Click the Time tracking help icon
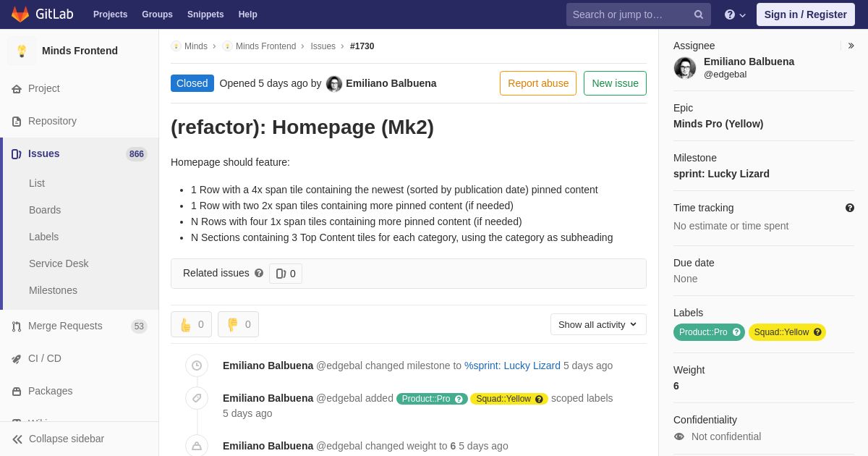The height and width of the screenshot is (456, 868). [x=850, y=208]
